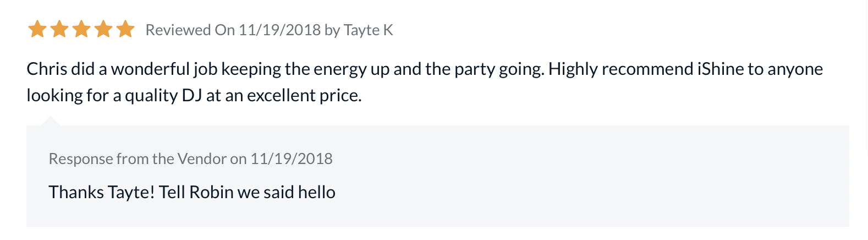The height and width of the screenshot is (240, 868).
Task: Click the fifth orange rating star
Action: point(125,29)
